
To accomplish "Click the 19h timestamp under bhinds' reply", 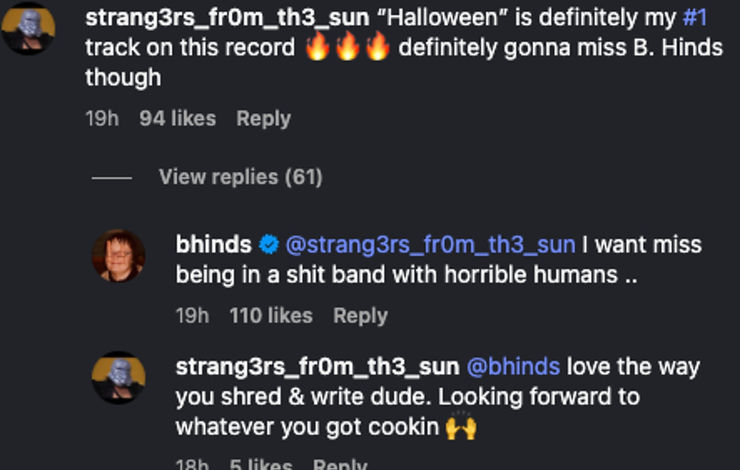I will tap(192, 315).
